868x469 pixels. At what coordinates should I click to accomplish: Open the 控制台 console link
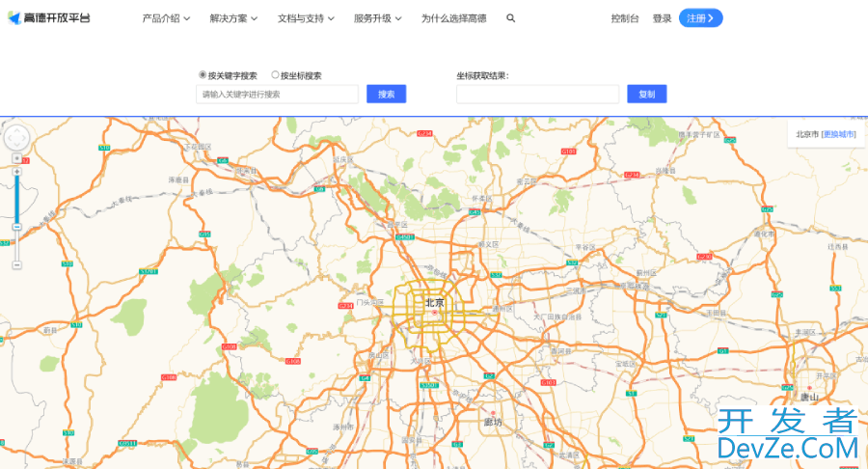pos(625,18)
